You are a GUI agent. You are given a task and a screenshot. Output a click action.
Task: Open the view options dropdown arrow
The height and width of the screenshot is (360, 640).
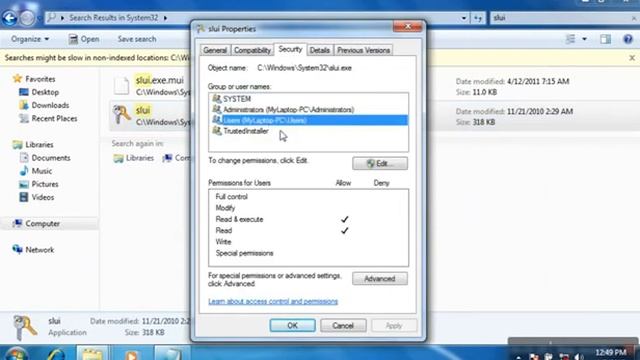(584, 39)
